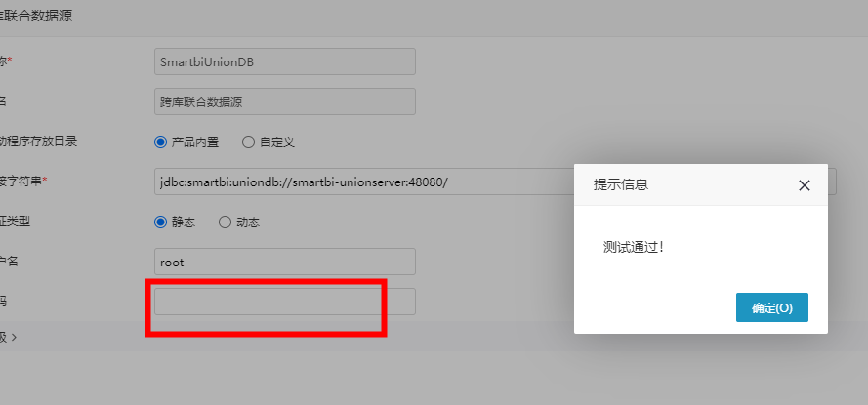The width and height of the screenshot is (868, 405).
Task: Click the 户名 label beside root
Action: 10,262
